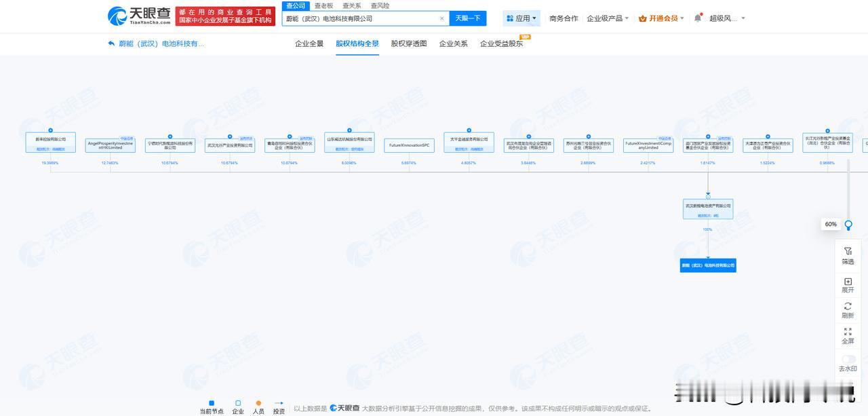
Task: Expand the node above 武汉光谷产业投资有限公司
Action: click(230, 136)
